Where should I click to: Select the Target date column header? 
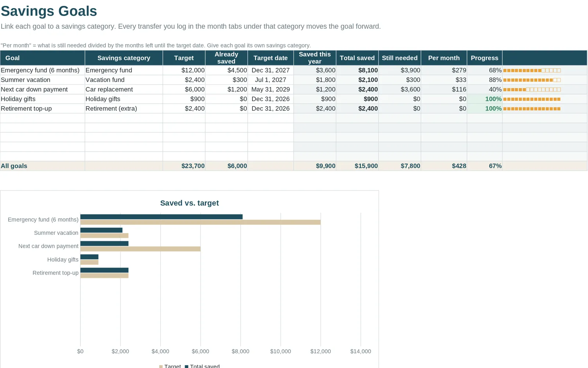pyautogui.click(x=270, y=58)
